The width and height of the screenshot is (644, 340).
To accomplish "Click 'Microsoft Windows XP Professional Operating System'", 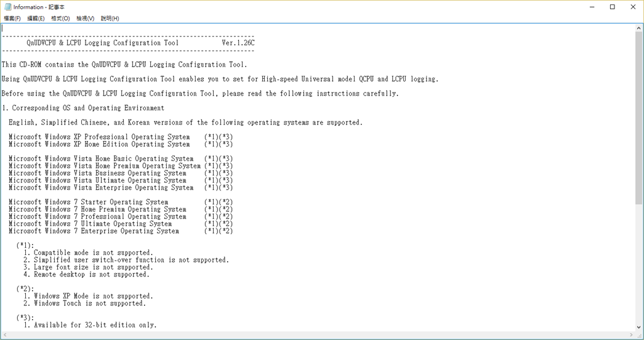I will [x=99, y=137].
